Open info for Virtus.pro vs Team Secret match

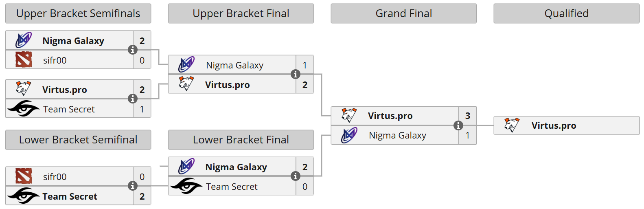coord(133,99)
